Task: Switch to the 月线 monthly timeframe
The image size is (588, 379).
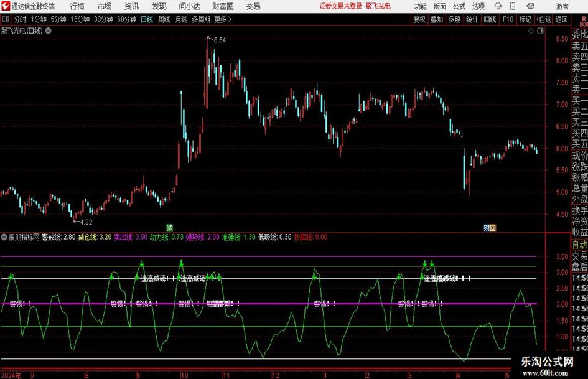Action: (x=181, y=19)
